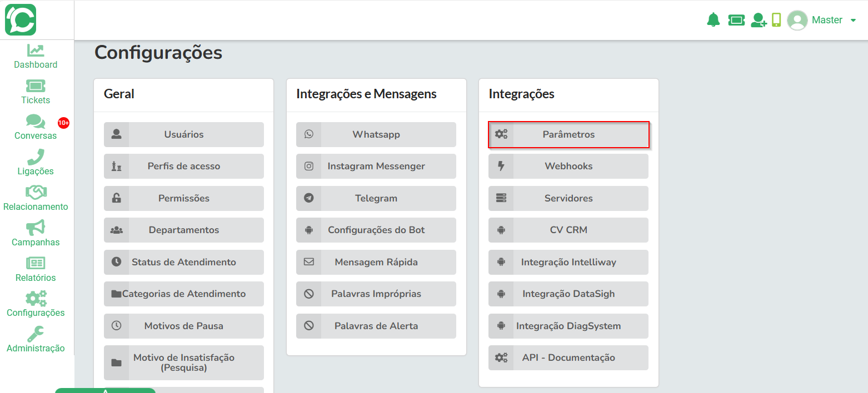The image size is (868, 393).
Task: Click the green mobile phone icon
Action: coord(776,20)
